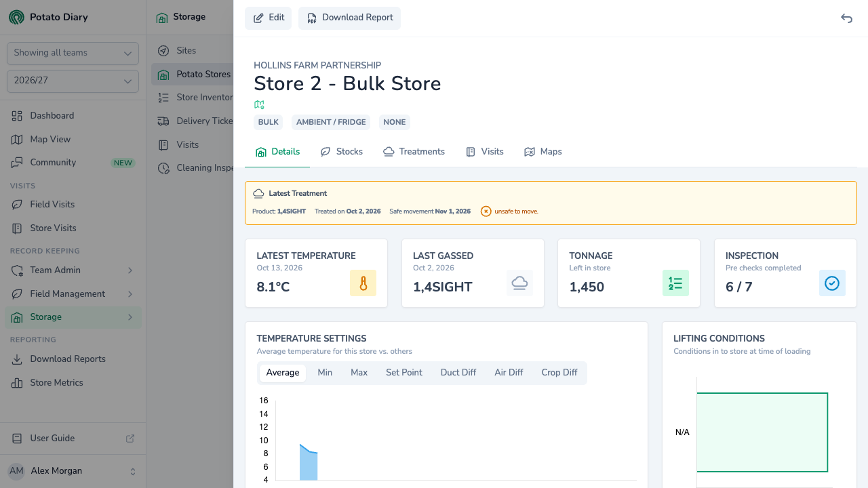Click the Edit button
Screen dimensions: 868x488
(269, 18)
